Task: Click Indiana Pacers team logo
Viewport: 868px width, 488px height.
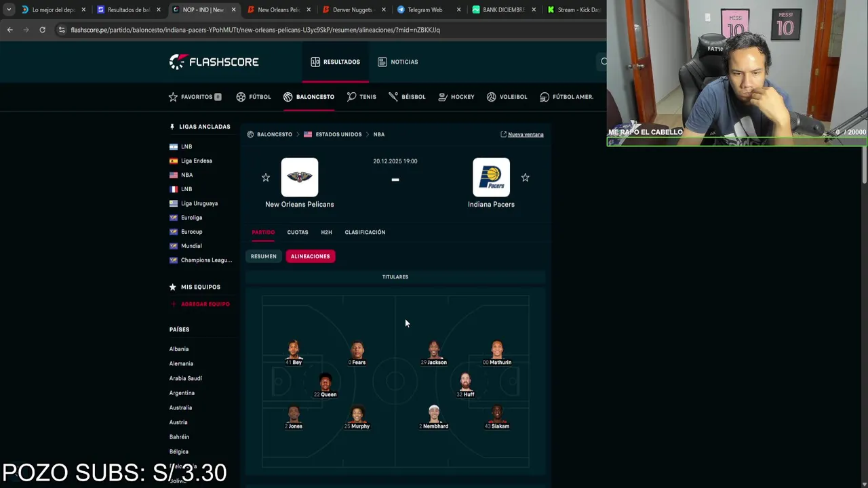Action: [x=491, y=177]
